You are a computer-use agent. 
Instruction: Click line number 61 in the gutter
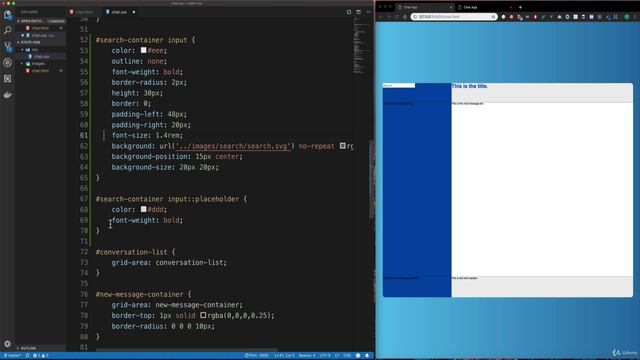pos(84,135)
